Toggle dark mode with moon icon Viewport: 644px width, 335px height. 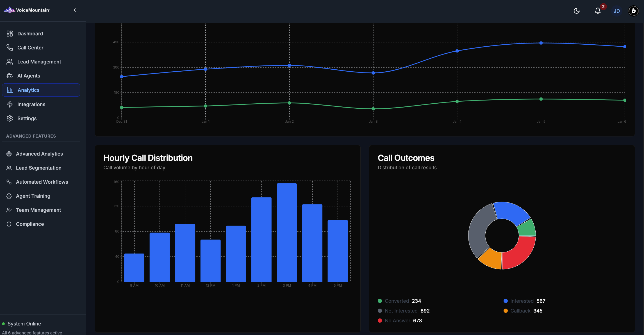[x=577, y=11]
